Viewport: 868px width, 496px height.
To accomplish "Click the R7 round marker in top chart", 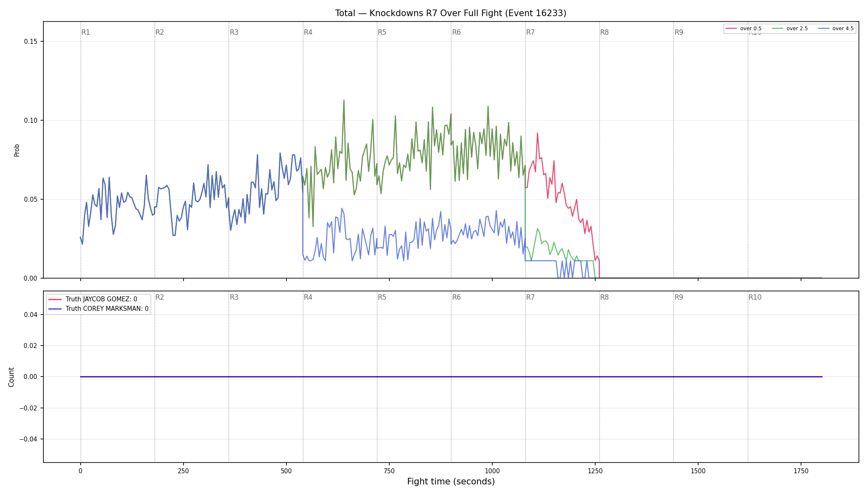I will pos(530,32).
